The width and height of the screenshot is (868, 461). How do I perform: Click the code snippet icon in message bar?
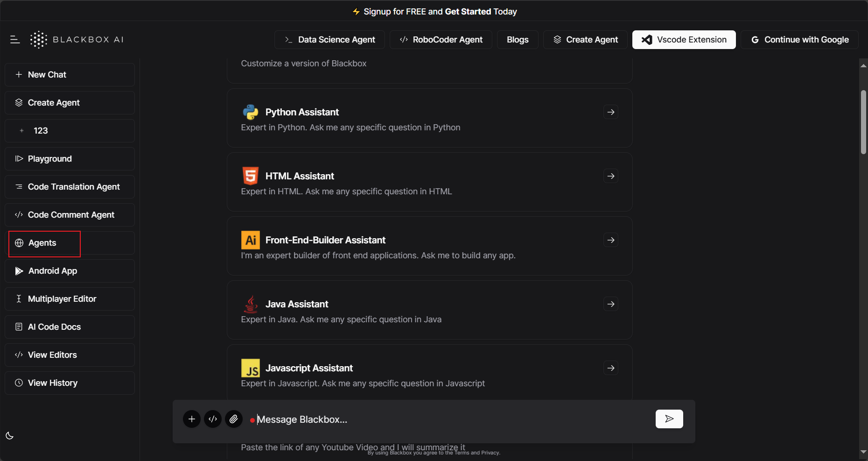213,419
